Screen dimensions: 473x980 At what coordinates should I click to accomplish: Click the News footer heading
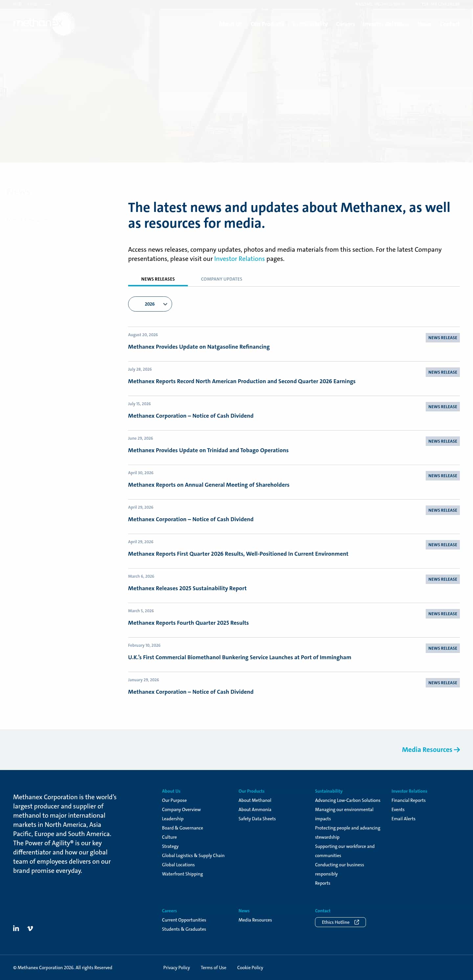[244, 911]
